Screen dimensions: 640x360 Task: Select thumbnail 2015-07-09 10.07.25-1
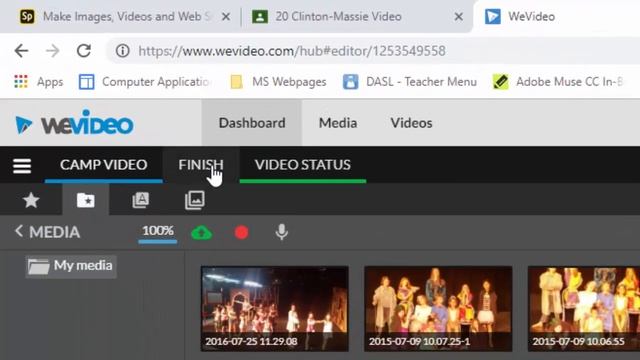pyautogui.click(x=438, y=309)
